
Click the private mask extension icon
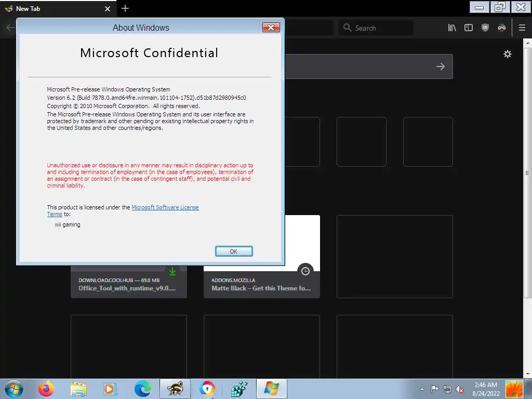tap(502, 28)
